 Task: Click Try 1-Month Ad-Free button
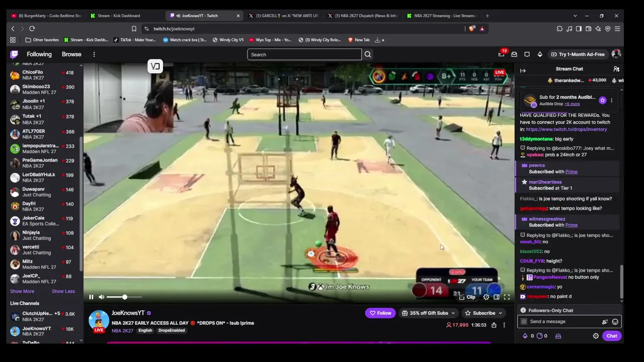(578, 54)
